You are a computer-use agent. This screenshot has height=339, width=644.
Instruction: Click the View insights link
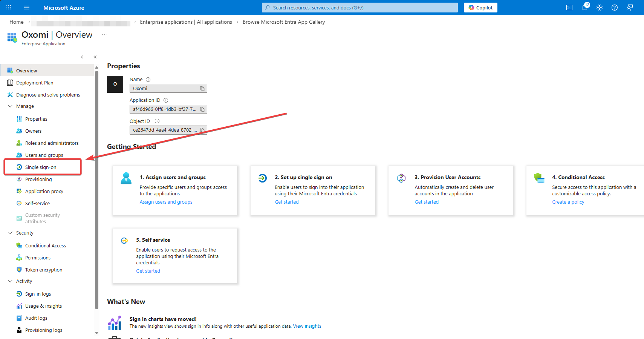[x=307, y=326]
